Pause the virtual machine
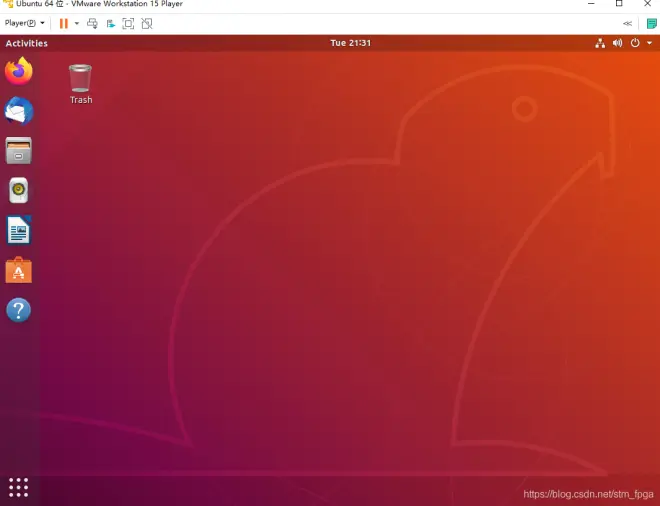Viewport: 660px width, 506px height. click(64, 24)
